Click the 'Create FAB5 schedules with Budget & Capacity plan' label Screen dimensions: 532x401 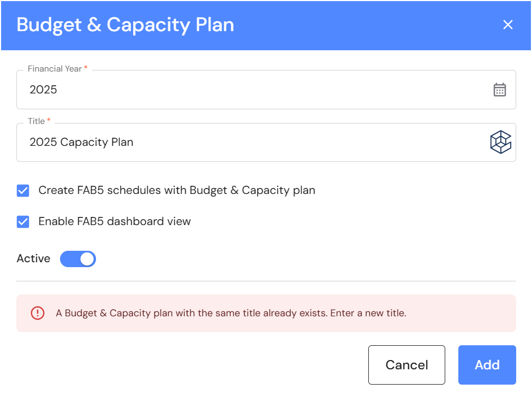[x=177, y=191]
